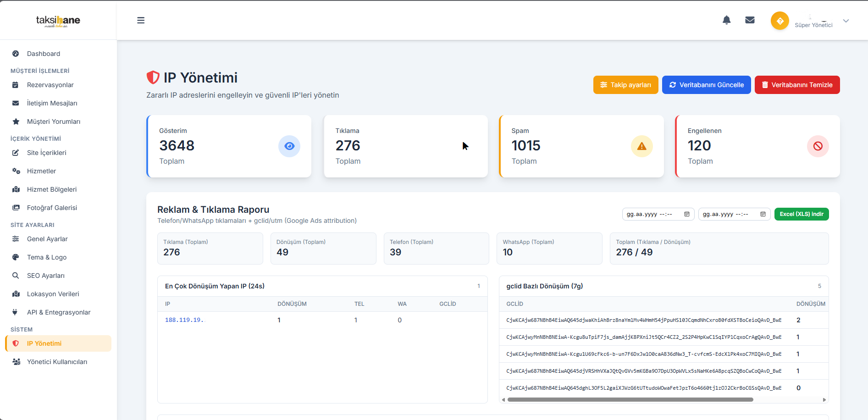
Task: Click the orange user avatar icon
Action: (x=780, y=21)
